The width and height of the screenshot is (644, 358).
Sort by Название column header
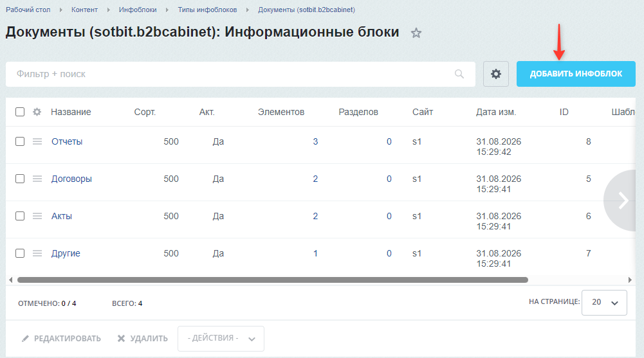[71, 112]
